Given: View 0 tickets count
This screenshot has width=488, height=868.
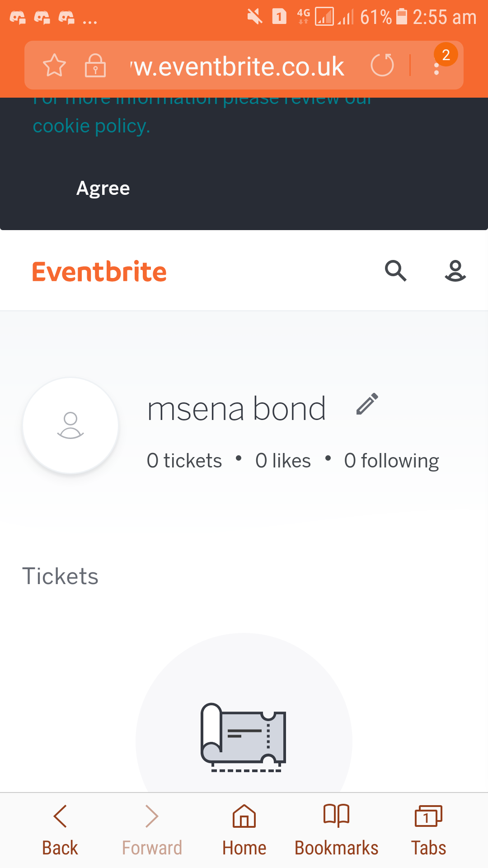Looking at the screenshot, I should [184, 461].
